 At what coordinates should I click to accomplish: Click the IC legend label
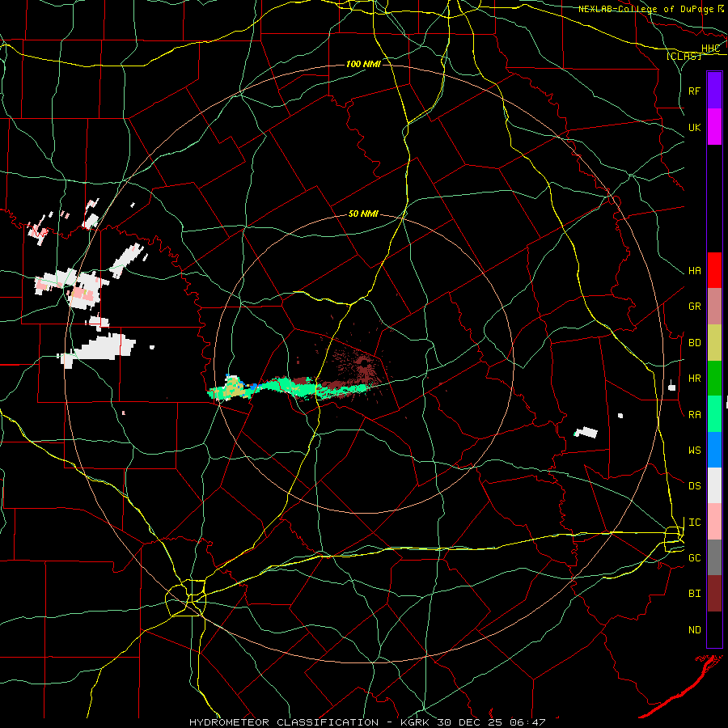click(x=694, y=523)
